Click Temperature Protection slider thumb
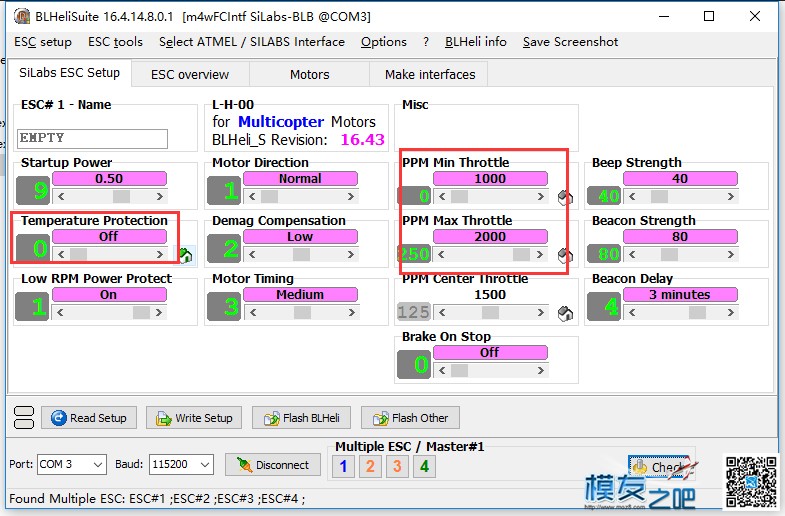This screenshot has width=785, height=516. tap(78, 255)
